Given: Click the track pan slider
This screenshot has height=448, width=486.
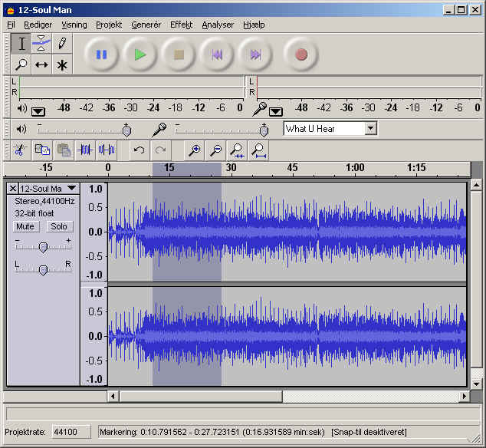Looking at the screenshot, I should point(43,269).
